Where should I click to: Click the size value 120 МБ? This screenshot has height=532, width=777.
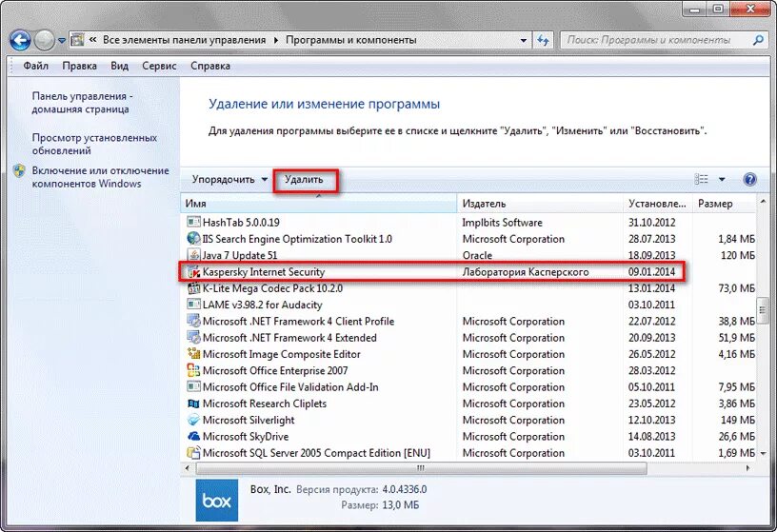point(738,255)
